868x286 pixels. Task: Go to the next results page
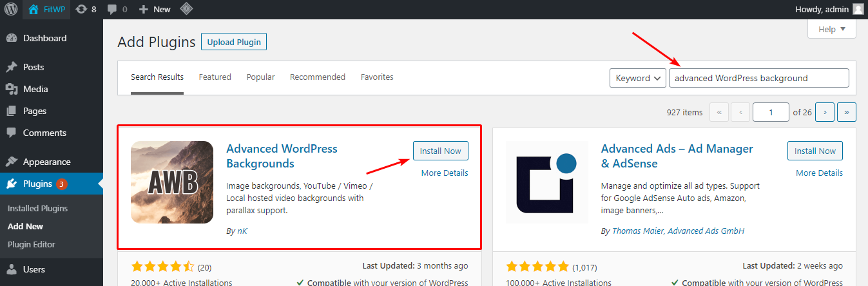(825, 112)
